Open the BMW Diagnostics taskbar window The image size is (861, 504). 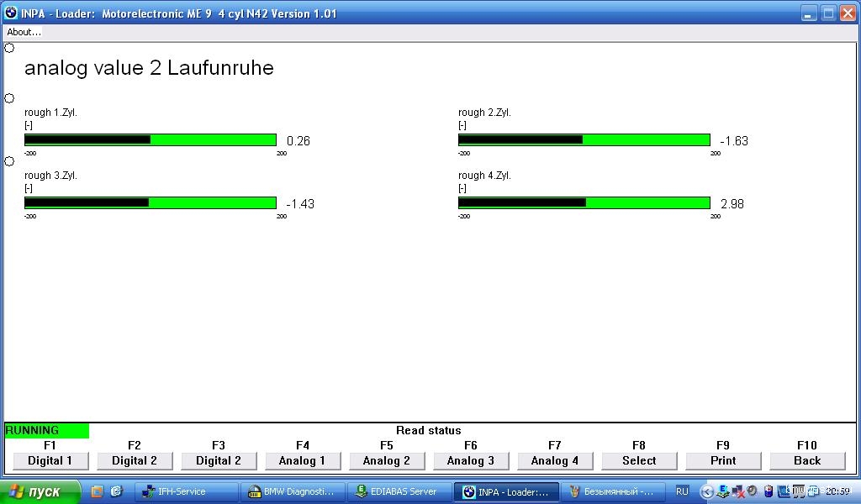(292, 491)
